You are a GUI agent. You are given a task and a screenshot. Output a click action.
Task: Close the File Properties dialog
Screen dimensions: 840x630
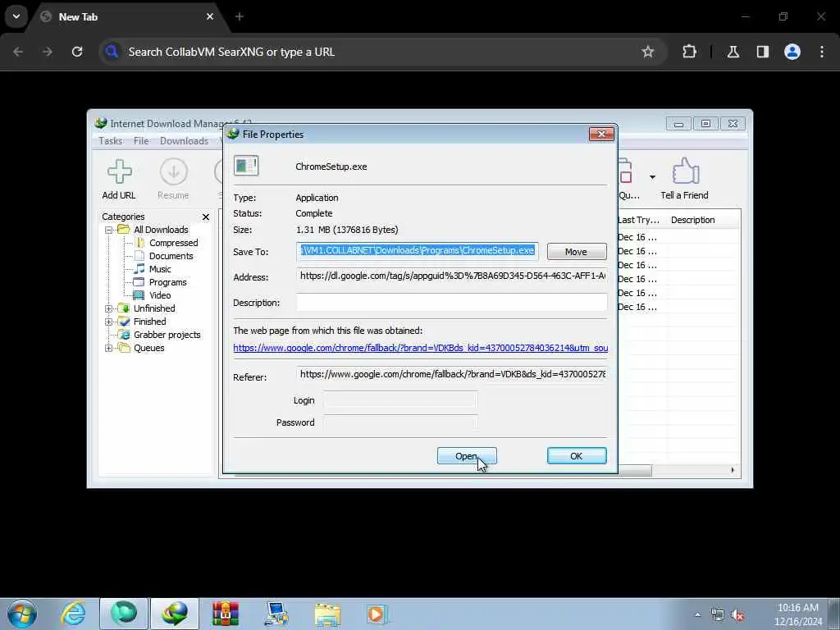tap(601, 134)
